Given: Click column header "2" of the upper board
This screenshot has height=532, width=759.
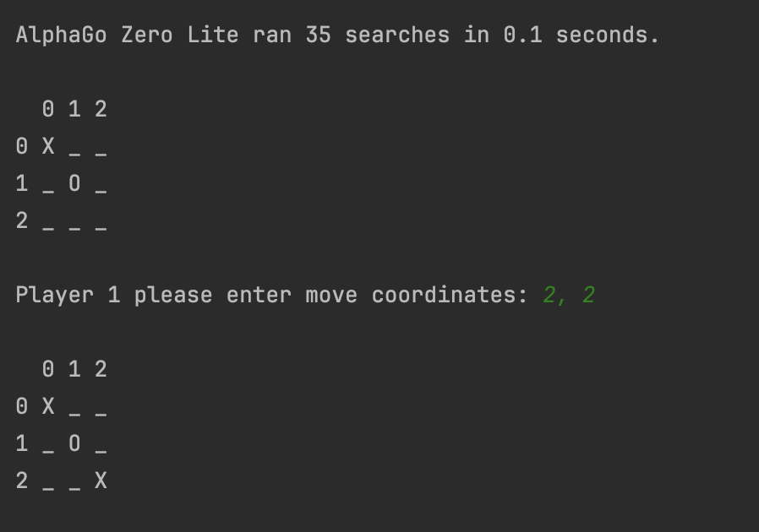Looking at the screenshot, I should tap(101, 109).
